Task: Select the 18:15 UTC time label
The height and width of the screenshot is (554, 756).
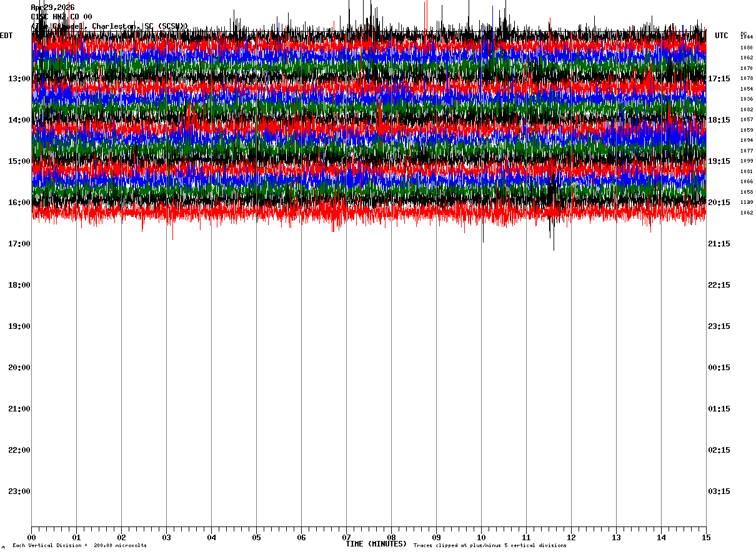Action: pos(719,120)
